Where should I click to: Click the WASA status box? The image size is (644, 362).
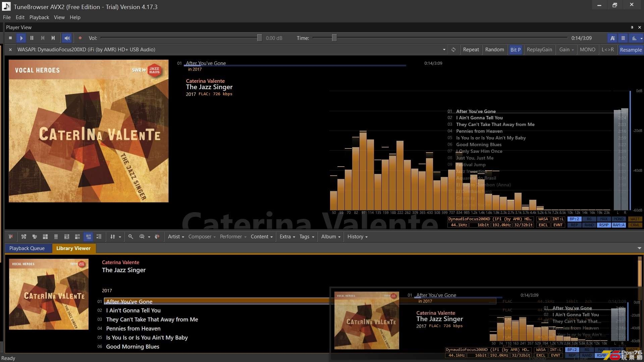tap(543, 219)
